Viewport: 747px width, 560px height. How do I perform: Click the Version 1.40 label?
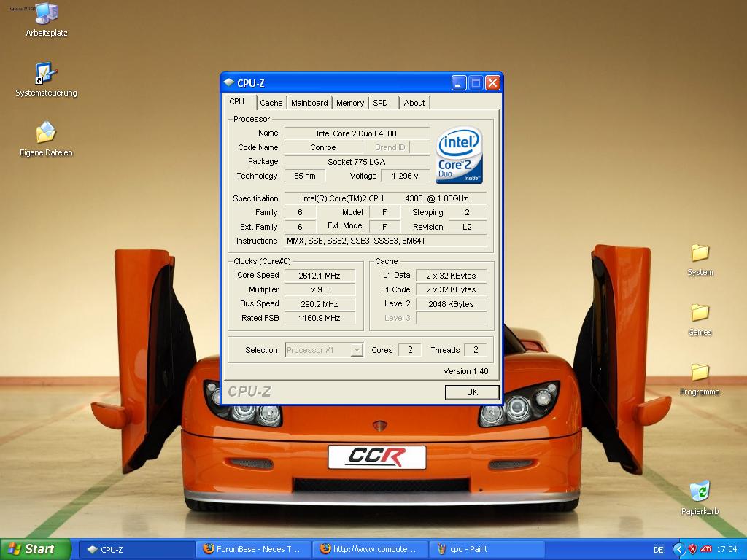click(x=465, y=371)
